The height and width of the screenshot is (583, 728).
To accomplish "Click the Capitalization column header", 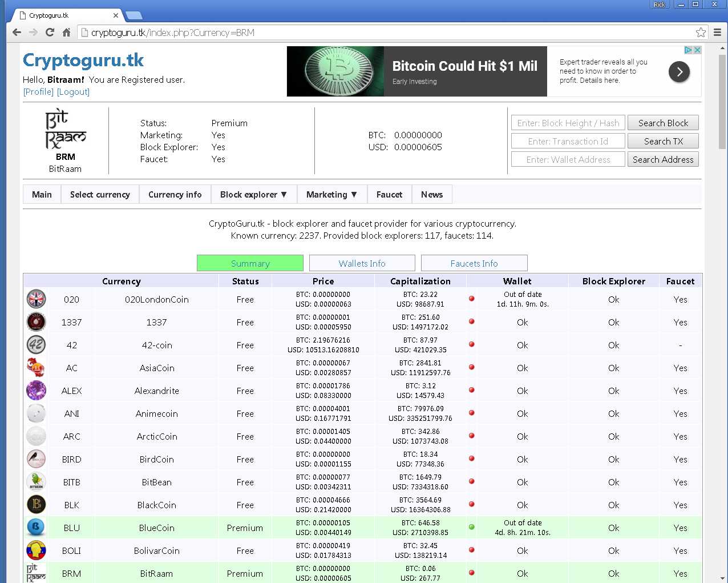I will pyautogui.click(x=420, y=281).
